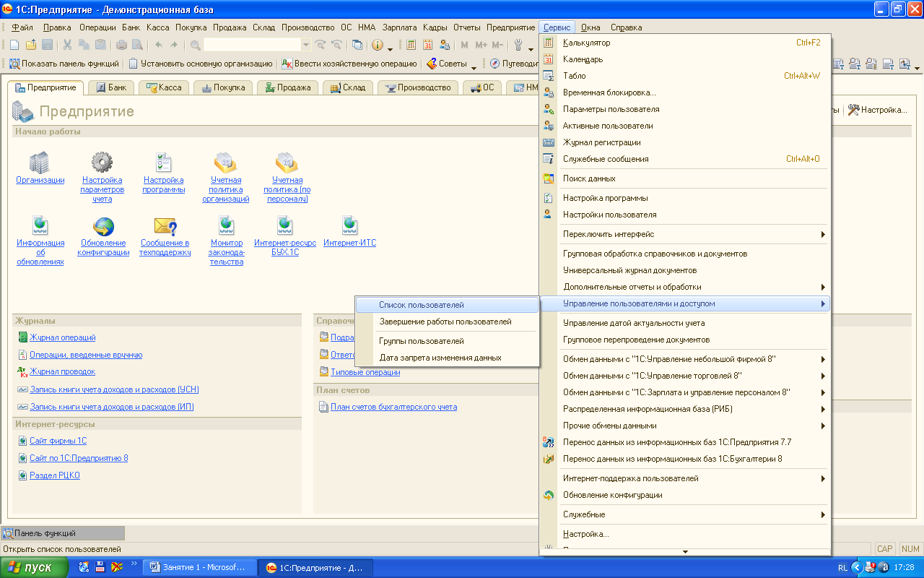
Task: Click Установить основную организацию toolbar button
Action: pyautogui.click(x=201, y=64)
